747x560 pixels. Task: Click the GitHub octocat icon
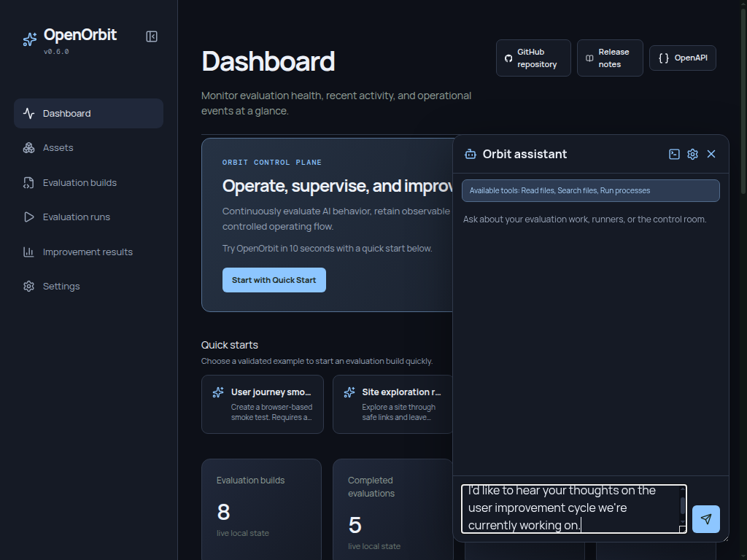click(508, 58)
